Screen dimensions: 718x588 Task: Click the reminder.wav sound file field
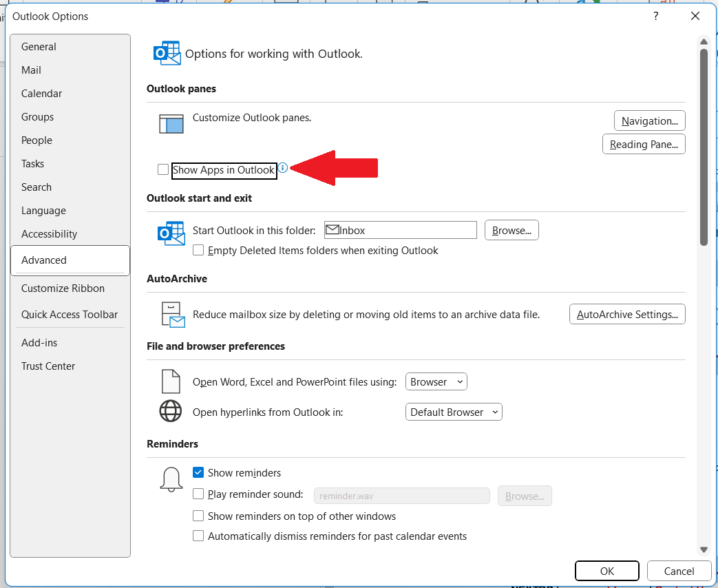pyautogui.click(x=401, y=496)
